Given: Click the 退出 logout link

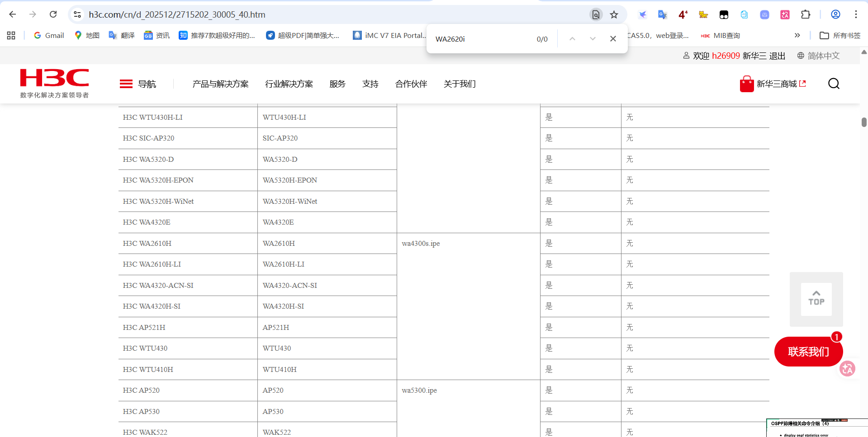Looking at the screenshot, I should 777,56.
